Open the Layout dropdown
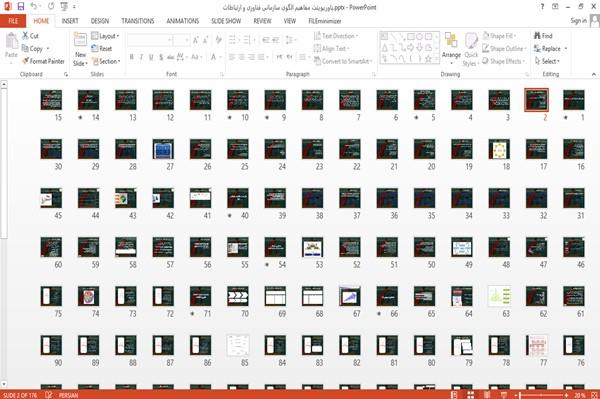600x399 pixels. point(105,36)
